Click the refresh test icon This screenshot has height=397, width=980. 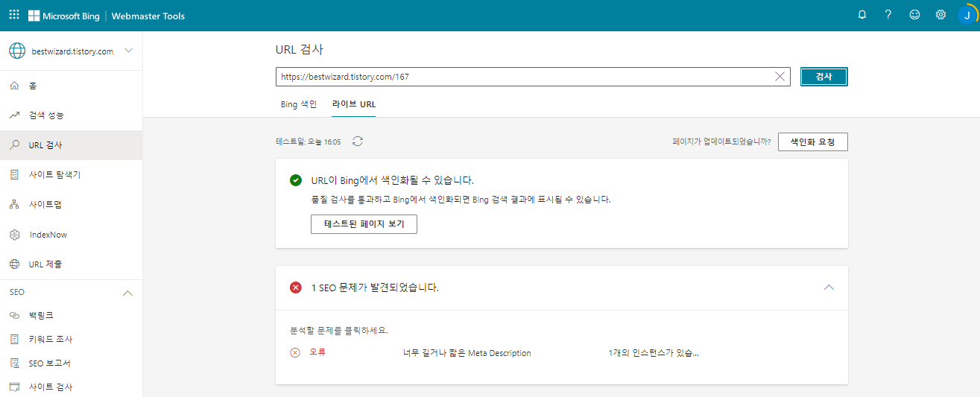358,142
